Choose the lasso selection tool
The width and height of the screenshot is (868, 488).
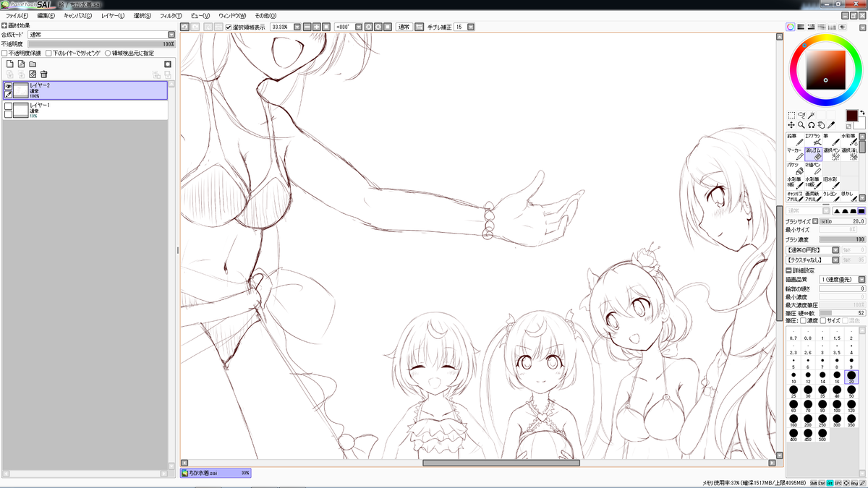[801, 115]
